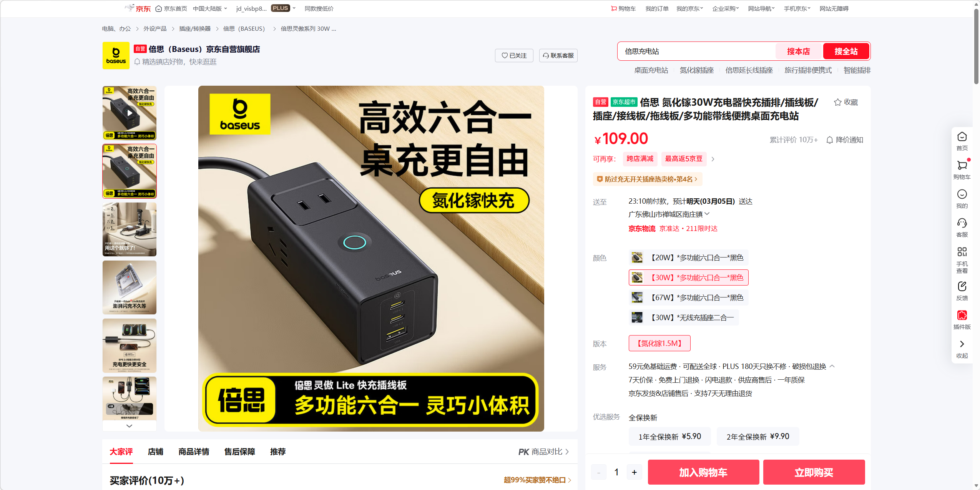This screenshot has width=980, height=490.
Task: Toggle the followed-store heart button
Action: tap(514, 56)
